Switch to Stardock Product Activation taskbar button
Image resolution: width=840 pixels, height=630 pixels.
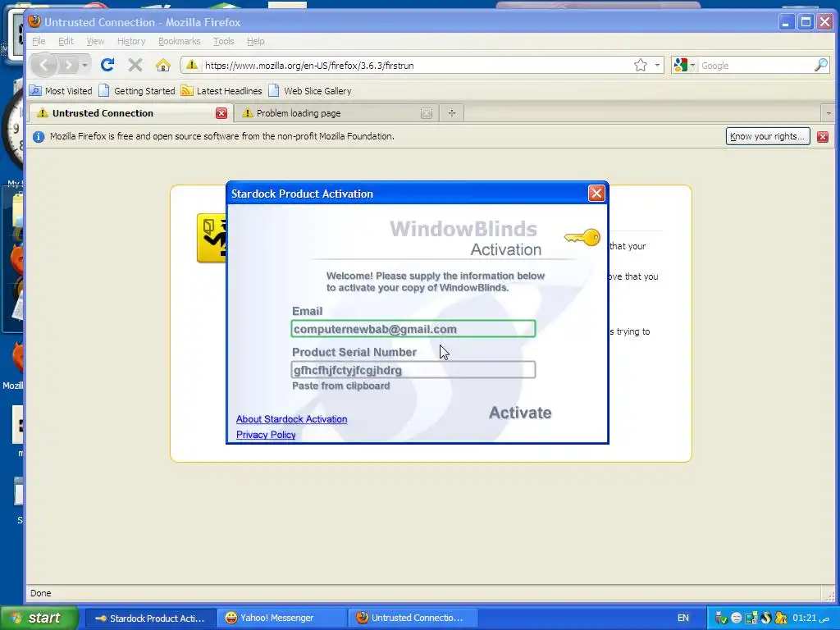tap(151, 619)
